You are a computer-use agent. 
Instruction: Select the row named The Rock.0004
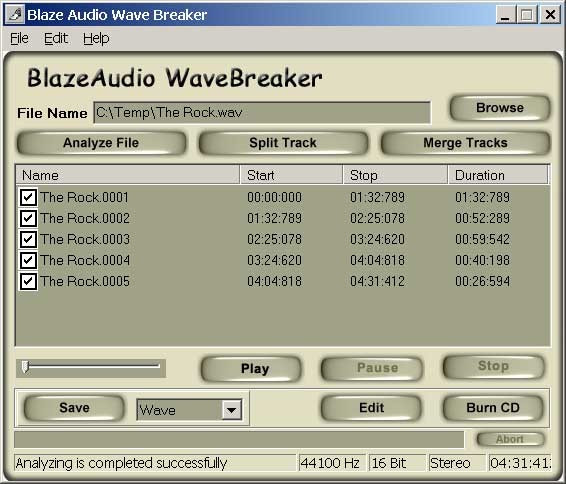tap(283, 260)
